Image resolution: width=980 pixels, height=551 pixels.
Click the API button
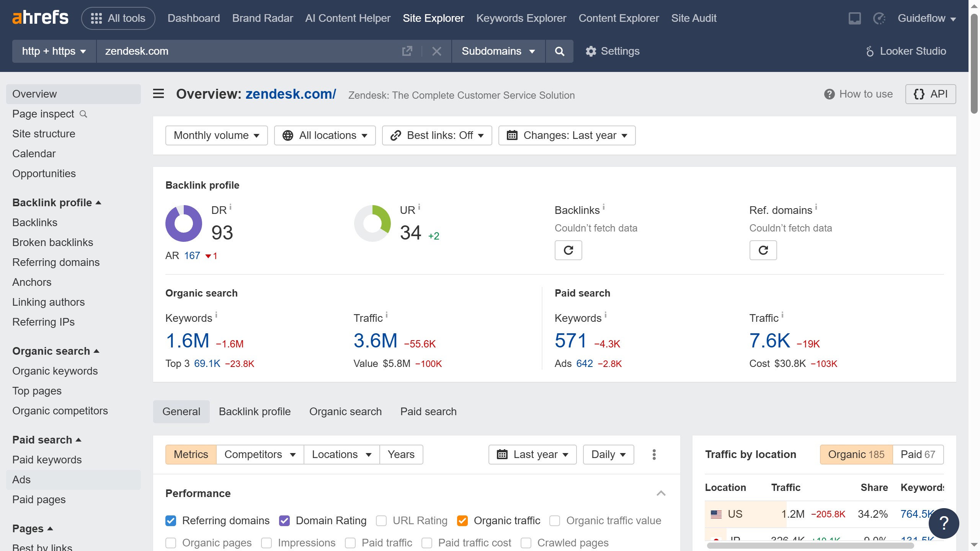(931, 94)
